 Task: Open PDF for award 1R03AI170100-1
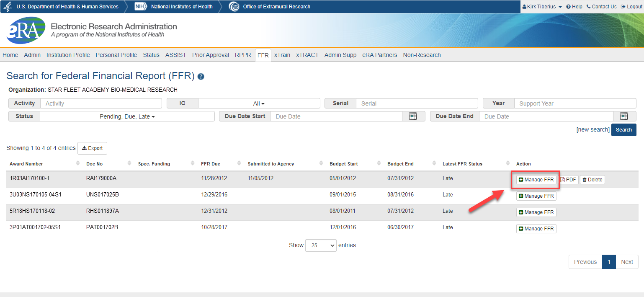568,180
